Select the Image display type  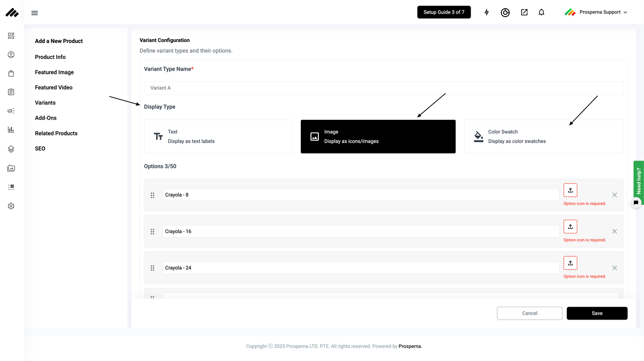pyautogui.click(x=378, y=136)
